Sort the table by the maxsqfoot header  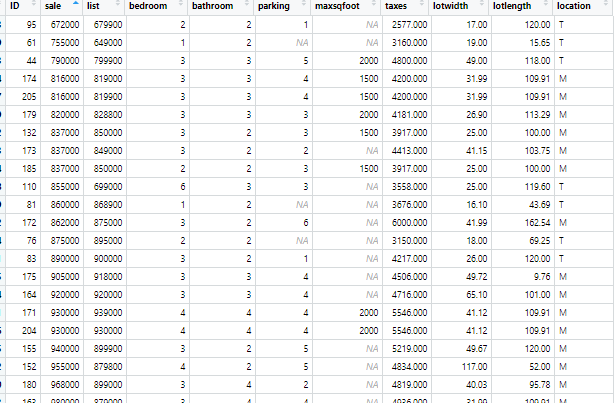click(x=337, y=6)
